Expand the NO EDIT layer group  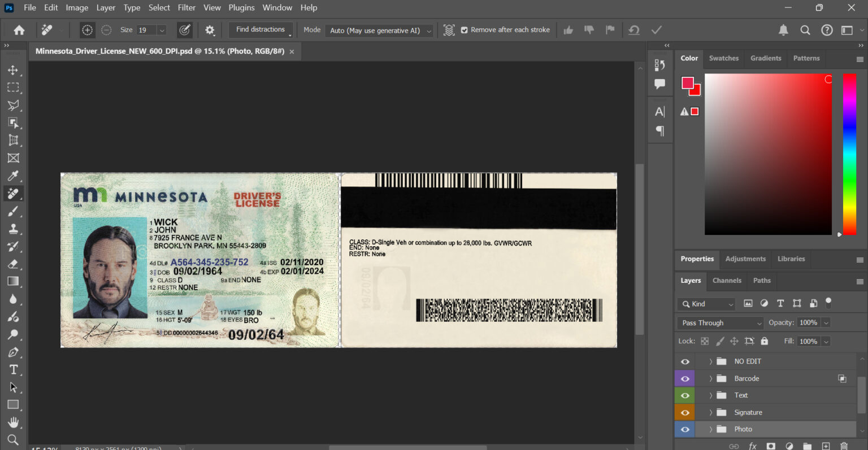pyautogui.click(x=710, y=361)
